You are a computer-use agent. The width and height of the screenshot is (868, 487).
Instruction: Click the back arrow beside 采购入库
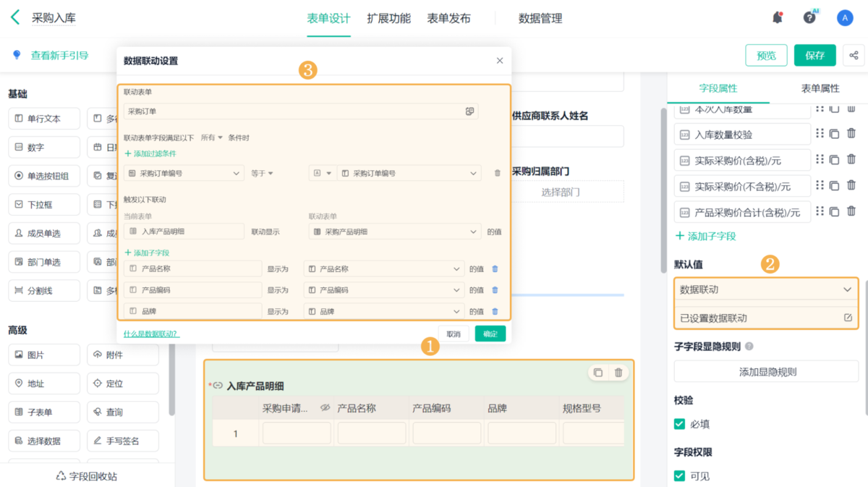15,18
